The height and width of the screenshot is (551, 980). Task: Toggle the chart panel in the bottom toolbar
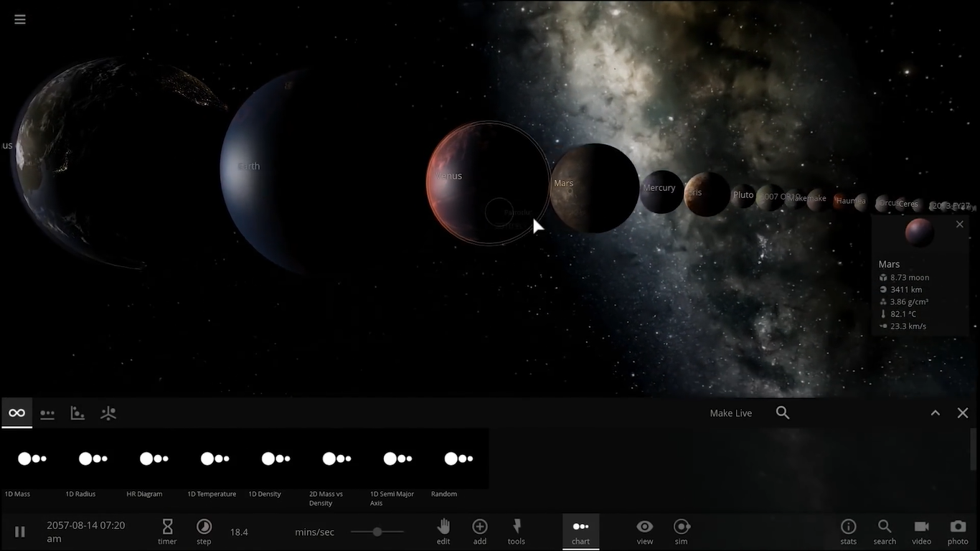(x=580, y=531)
